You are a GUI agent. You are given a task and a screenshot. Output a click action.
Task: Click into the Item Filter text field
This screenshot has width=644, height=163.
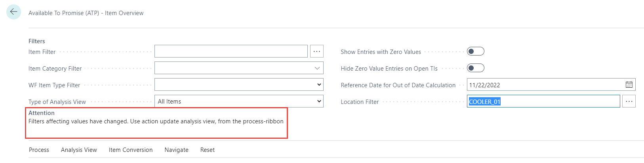[231, 51]
